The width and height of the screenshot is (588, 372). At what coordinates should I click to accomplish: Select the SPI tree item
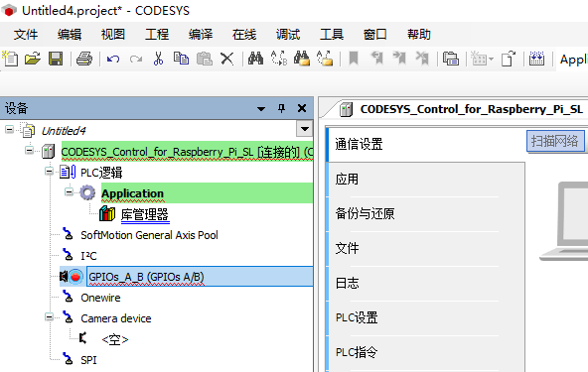[88, 360]
